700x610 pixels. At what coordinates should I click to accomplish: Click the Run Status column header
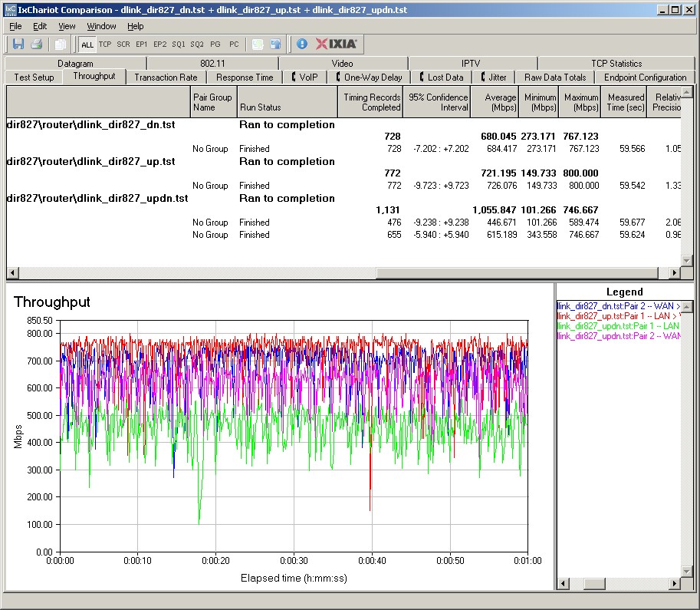click(x=287, y=102)
